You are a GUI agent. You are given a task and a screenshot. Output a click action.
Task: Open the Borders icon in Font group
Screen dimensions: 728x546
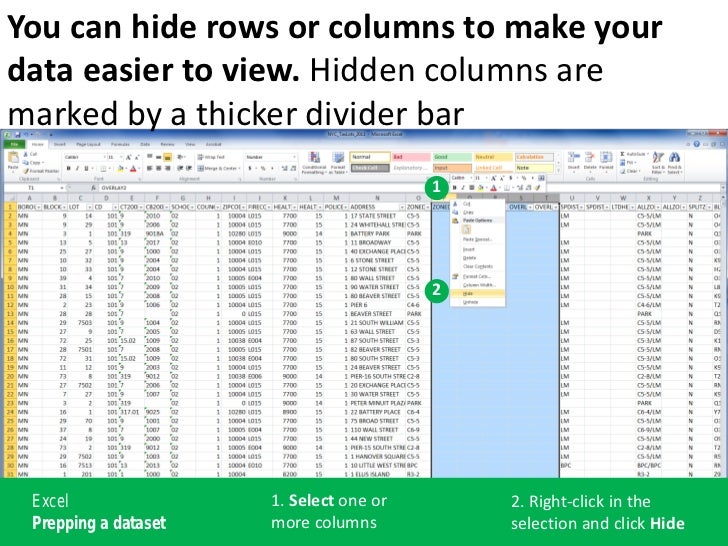pyautogui.click(x=104, y=169)
